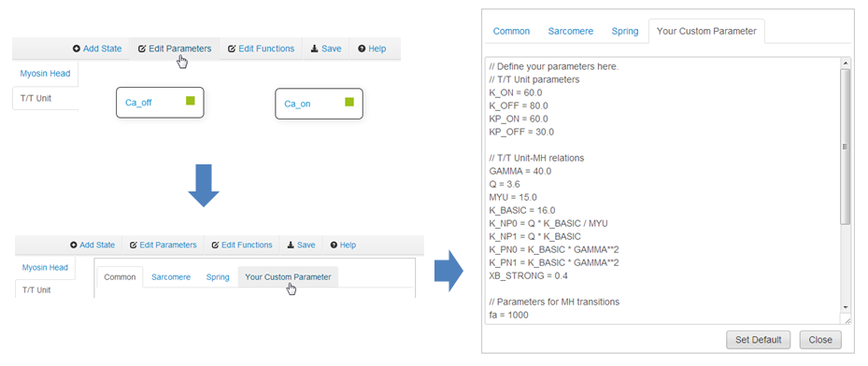
Task: Click inside the custom parameters text area
Action: coord(662,190)
